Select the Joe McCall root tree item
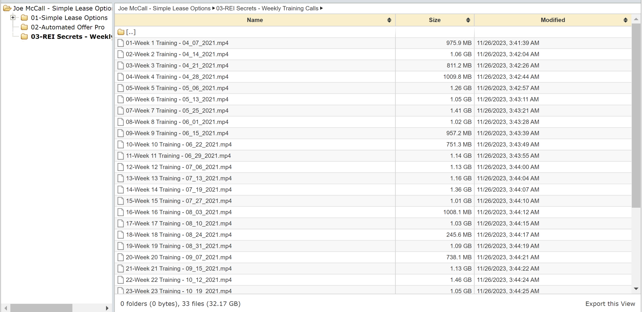 (x=62, y=8)
